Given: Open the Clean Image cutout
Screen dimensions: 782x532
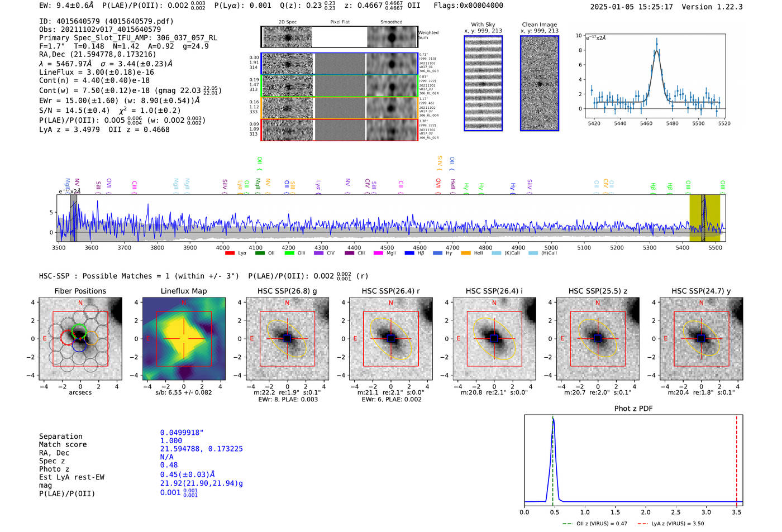Looking at the screenshot, I should (x=540, y=83).
